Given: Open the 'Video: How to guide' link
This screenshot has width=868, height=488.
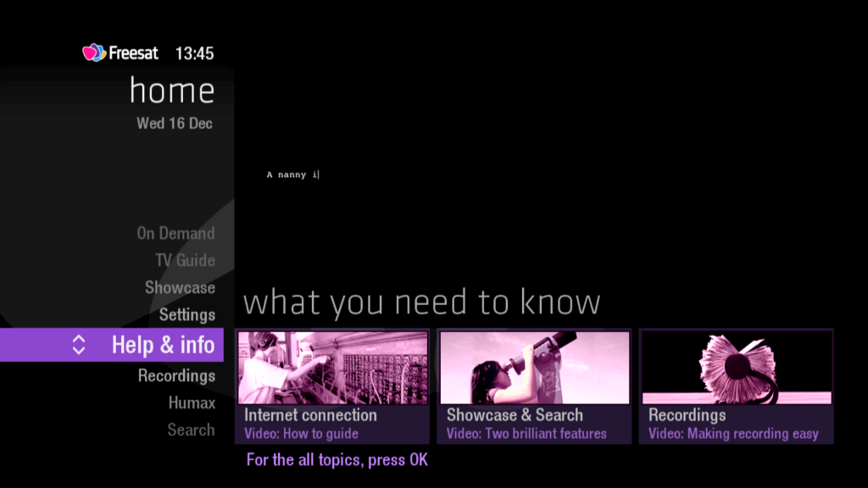Looking at the screenshot, I should click(301, 434).
